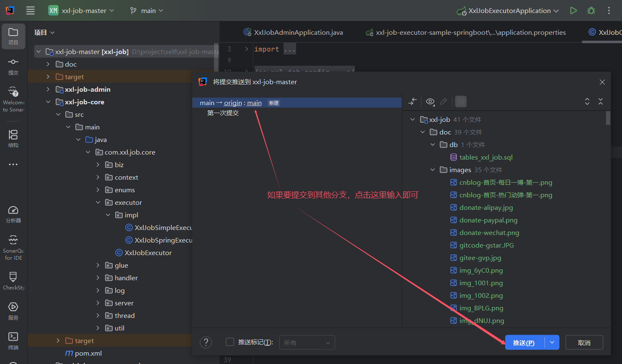Enable the push tags checkbox

[230, 342]
